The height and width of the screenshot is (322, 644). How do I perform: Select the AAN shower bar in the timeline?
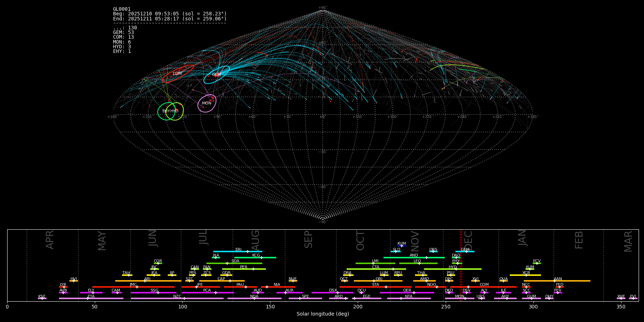pyautogui.click(x=557, y=281)
